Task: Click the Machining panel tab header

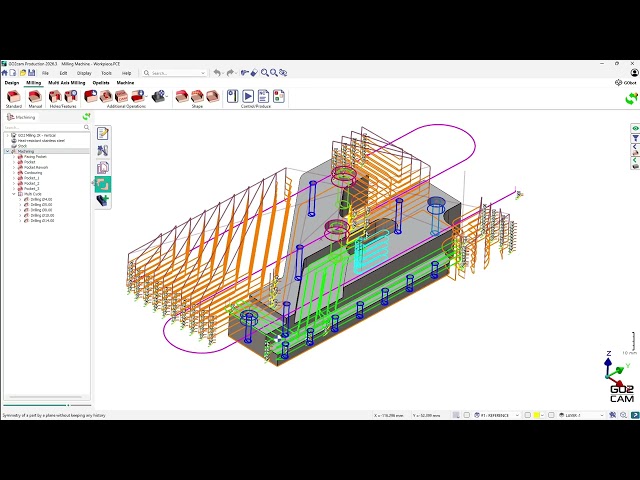Action: [x=21, y=117]
